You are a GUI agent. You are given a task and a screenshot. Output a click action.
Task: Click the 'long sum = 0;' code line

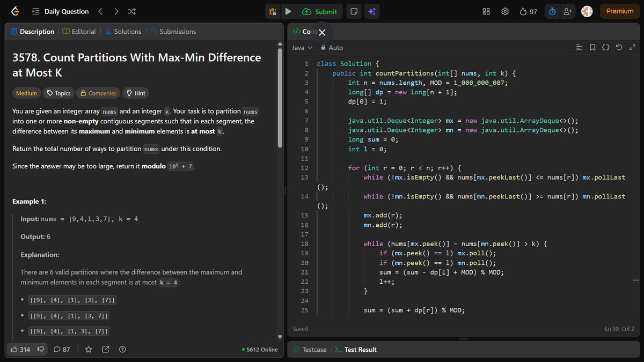pyautogui.click(x=373, y=139)
